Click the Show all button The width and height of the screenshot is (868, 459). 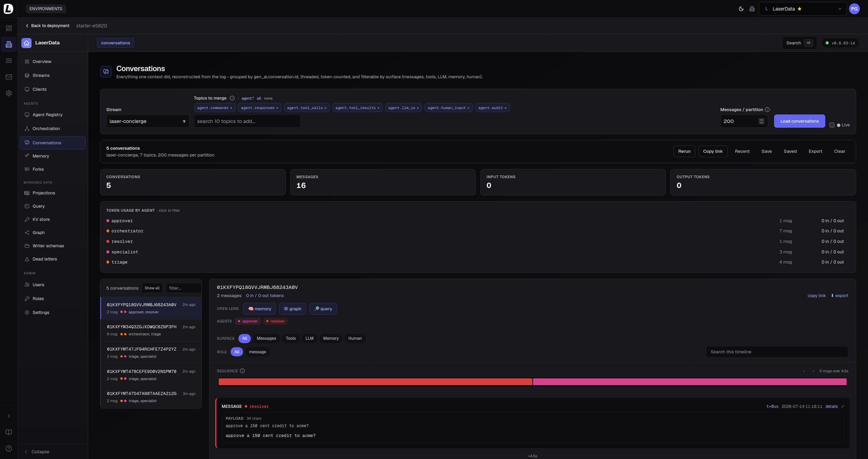click(152, 288)
